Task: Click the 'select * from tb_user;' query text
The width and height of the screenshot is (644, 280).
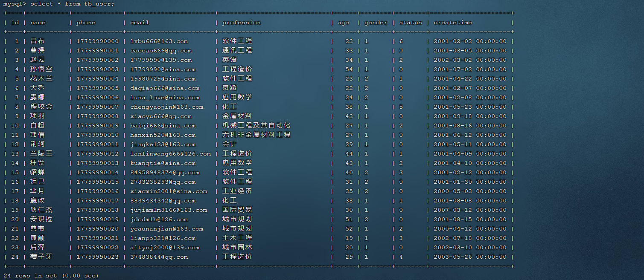Action: 72,4
